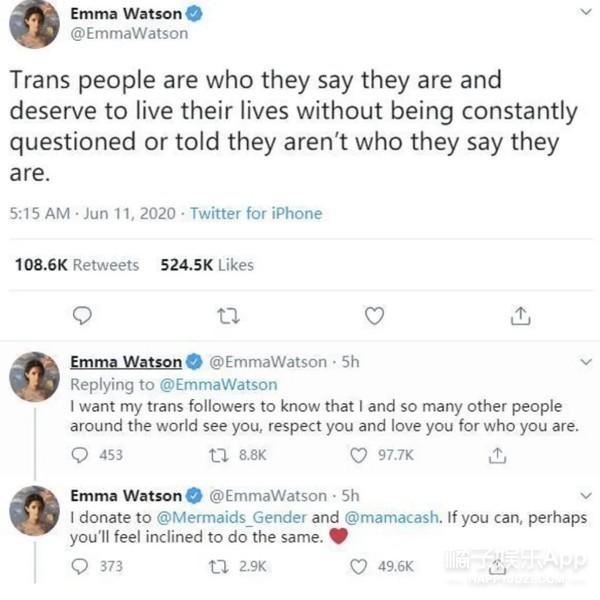Click the Twitter for iPhone source link
The image size is (600, 600).
tap(256, 213)
